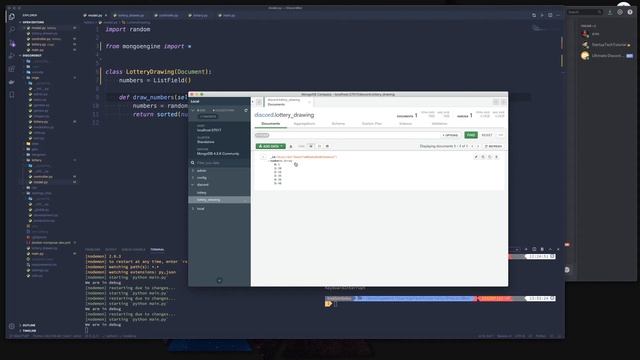Viewport: 640px width, 360px height.
Task: Expand the config database in Compass
Action: pos(193,178)
